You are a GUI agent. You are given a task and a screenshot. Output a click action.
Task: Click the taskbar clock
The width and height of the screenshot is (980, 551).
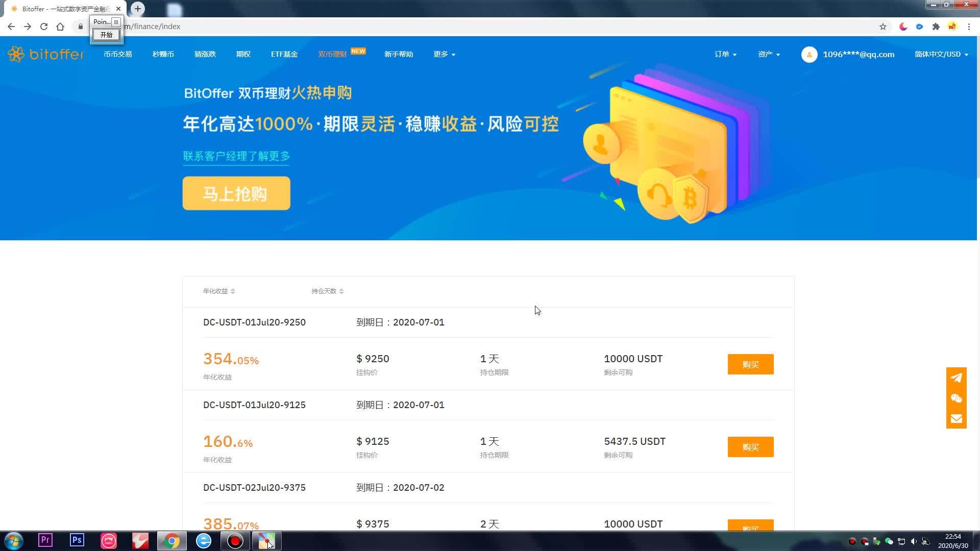tap(953, 541)
